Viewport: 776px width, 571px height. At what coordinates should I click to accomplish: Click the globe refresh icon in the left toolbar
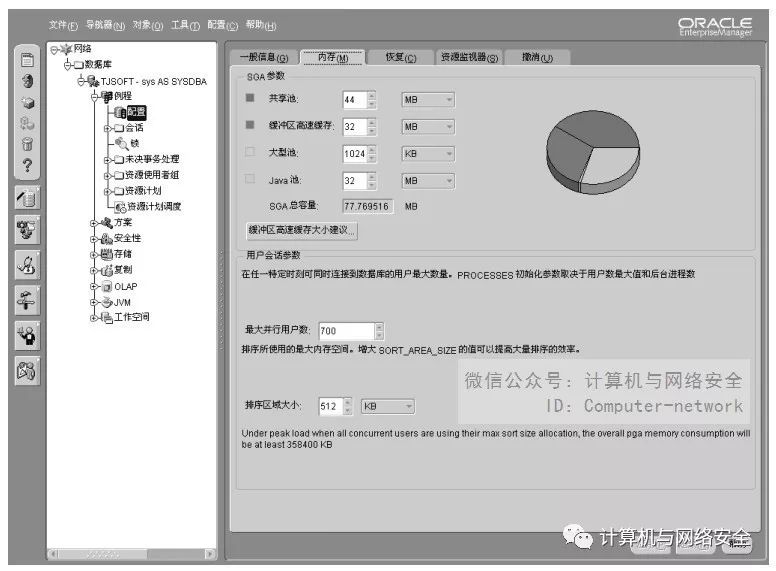click(28, 81)
